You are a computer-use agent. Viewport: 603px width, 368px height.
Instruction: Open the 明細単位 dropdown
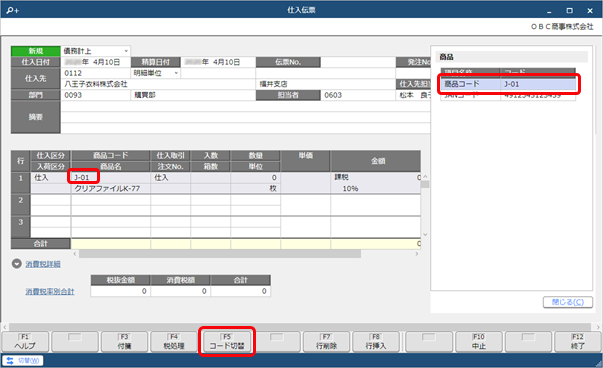click(176, 73)
